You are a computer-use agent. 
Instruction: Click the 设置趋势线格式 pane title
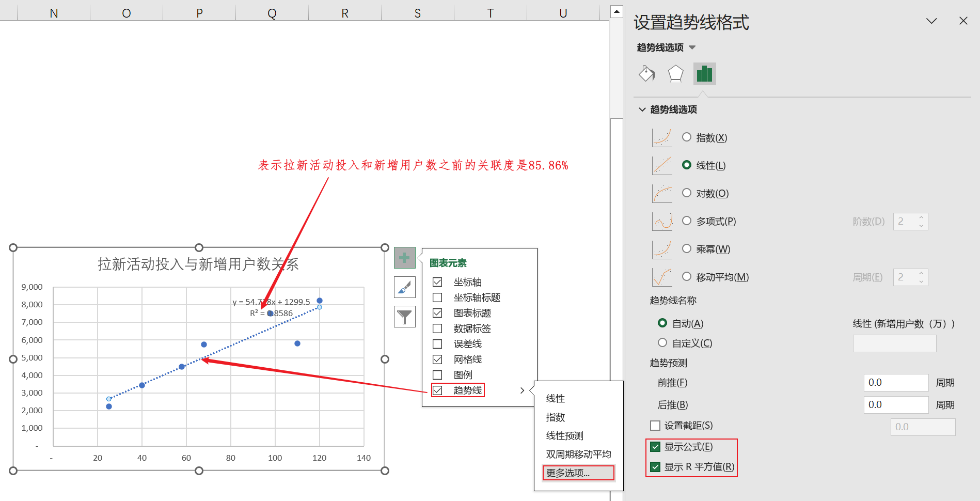point(691,22)
